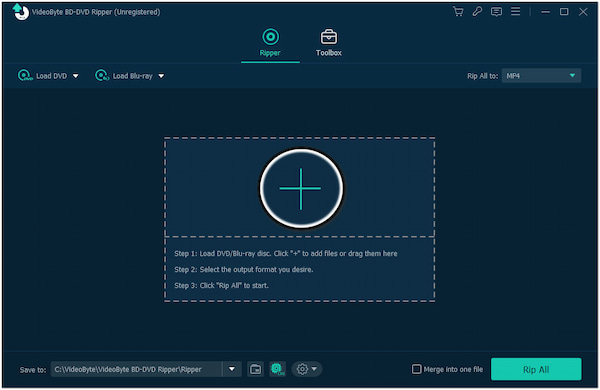Open the Rip All to MP4 dropdown
This screenshot has width=600, height=390.
(541, 76)
